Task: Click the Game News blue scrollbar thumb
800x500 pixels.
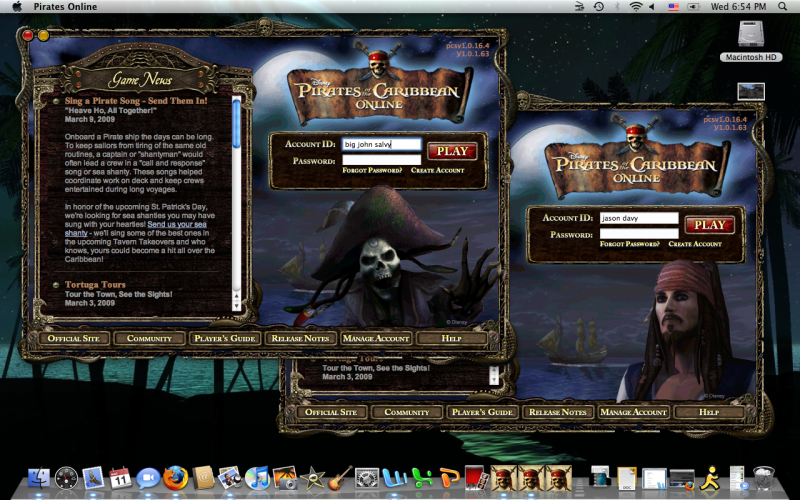Action: point(236,124)
